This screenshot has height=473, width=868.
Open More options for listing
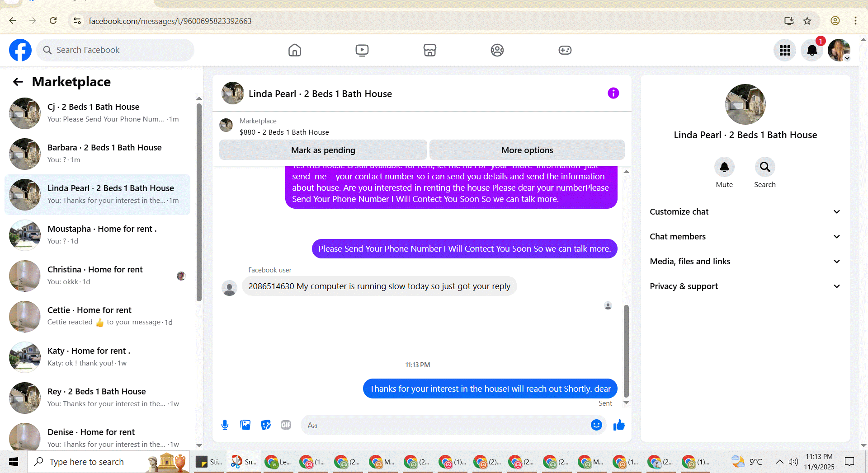[527, 150]
